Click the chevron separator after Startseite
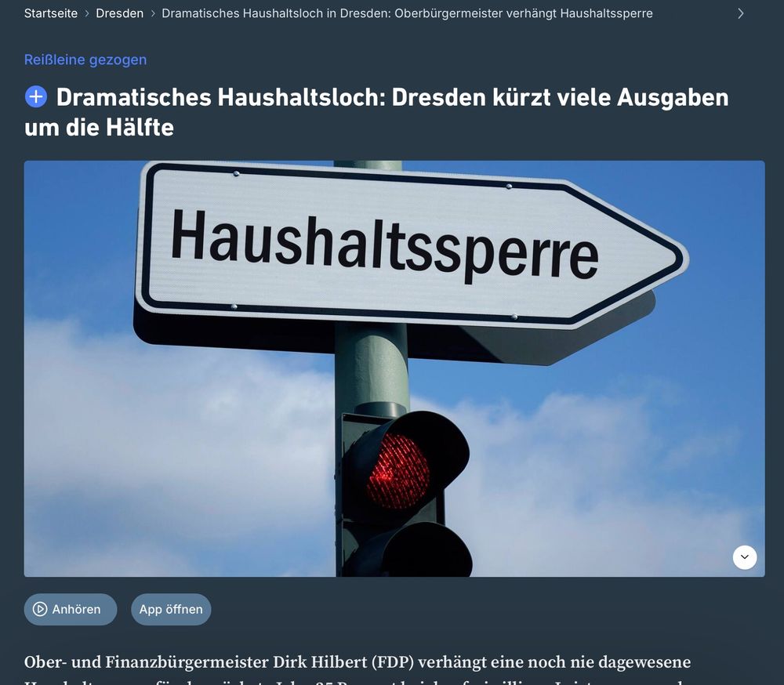The height and width of the screenshot is (685, 784). [87, 13]
